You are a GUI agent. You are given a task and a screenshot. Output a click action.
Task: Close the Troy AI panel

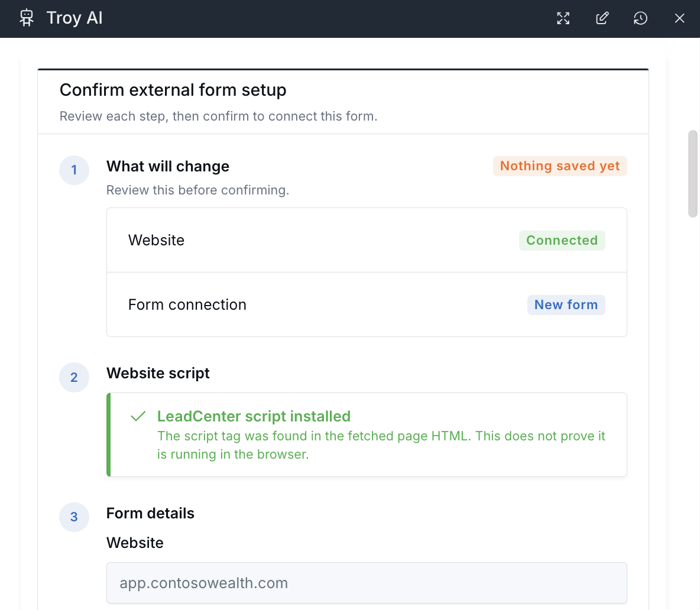[679, 18]
